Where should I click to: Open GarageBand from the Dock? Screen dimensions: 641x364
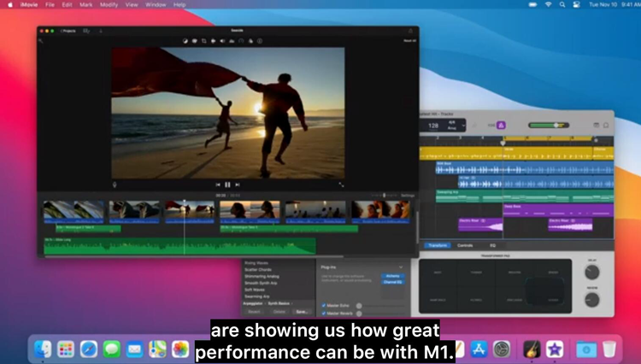(532, 349)
